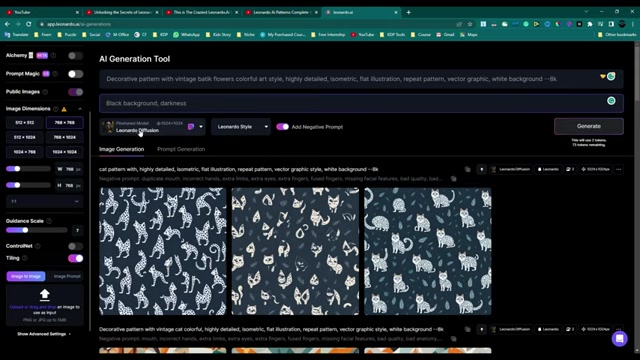The height and width of the screenshot is (360, 640).
Task: Click the Grammarly icon in the prompt field
Action: pyautogui.click(x=611, y=76)
